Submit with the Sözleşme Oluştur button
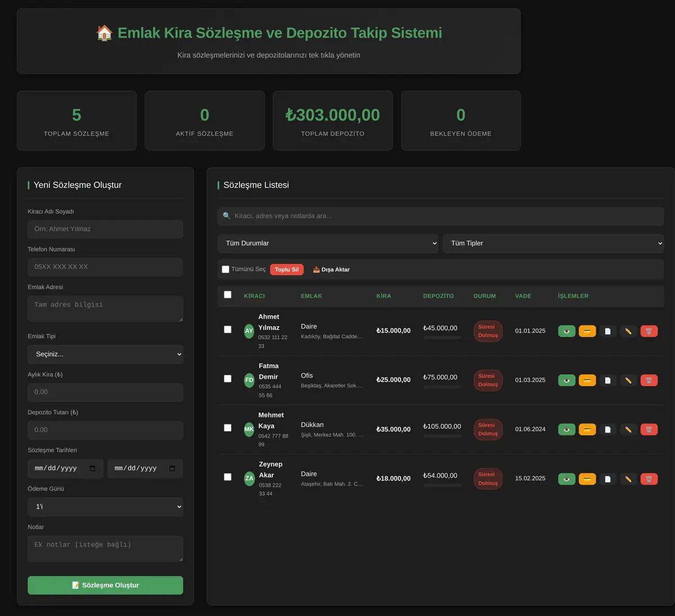The width and height of the screenshot is (675, 616). click(x=105, y=585)
